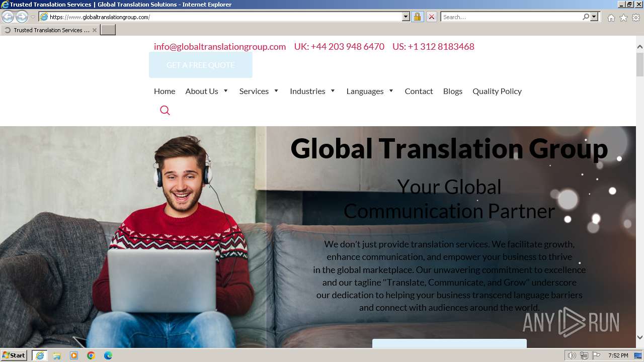The width and height of the screenshot is (644, 362).
Task: Open File Explorer from the taskbar
Action: point(57,355)
